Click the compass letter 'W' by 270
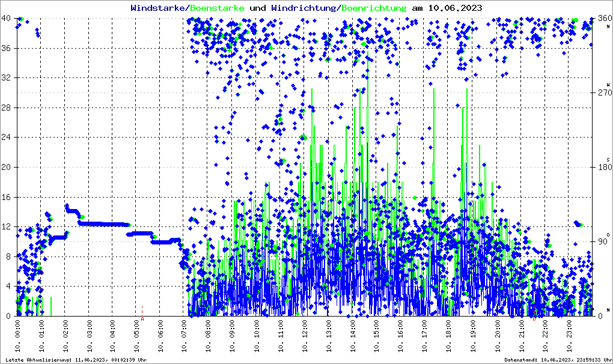The width and height of the screenshot is (613, 364). [x=608, y=85]
